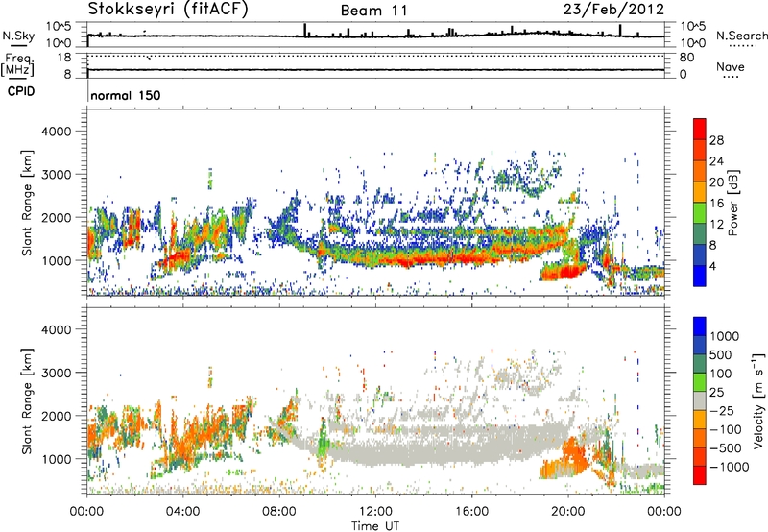The height and width of the screenshot is (532, 768).
Task: Click the N.Sky noise trace panel
Action: (375, 35)
